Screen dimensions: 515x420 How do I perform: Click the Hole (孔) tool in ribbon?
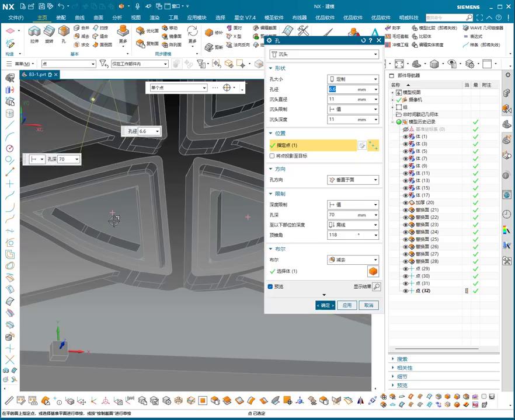pyautogui.click(x=64, y=32)
